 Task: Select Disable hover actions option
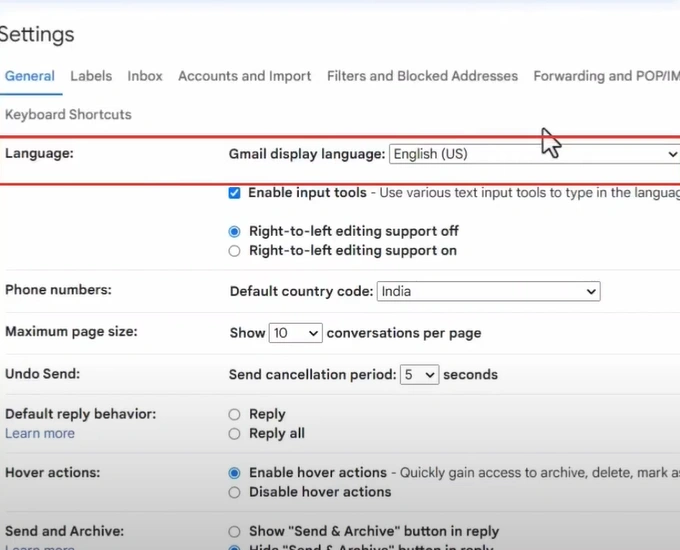click(234, 492)
